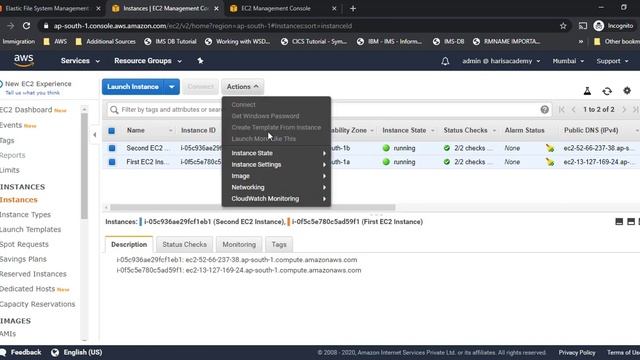Click 'Tell us what you think' link
The width and height of the screenshot is (640, 360).
coord(32,93)
